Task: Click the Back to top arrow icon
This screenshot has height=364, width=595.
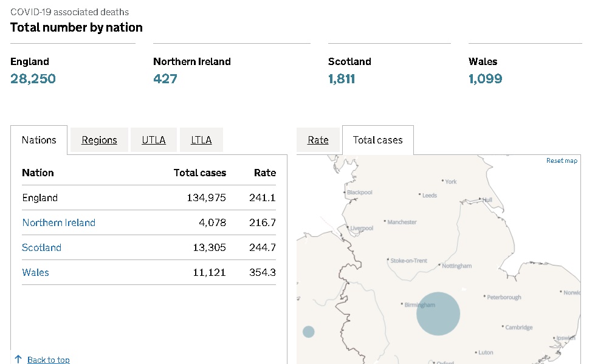Action: click(18, 360)
